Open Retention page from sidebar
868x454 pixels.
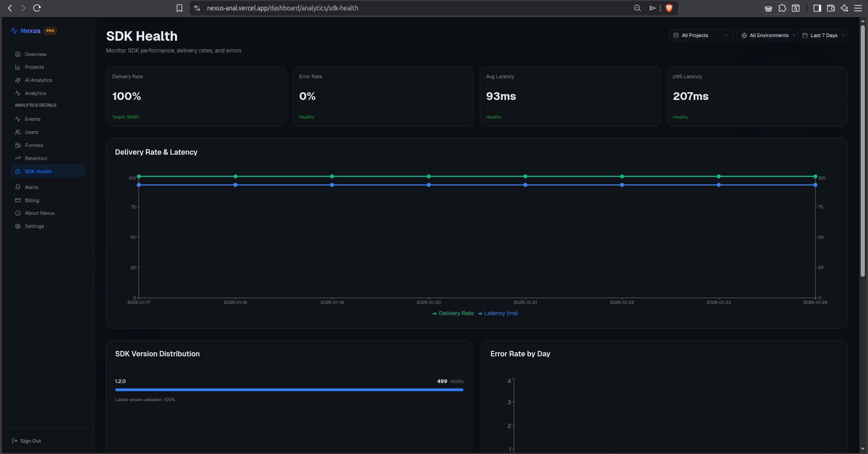pos(36,158)
